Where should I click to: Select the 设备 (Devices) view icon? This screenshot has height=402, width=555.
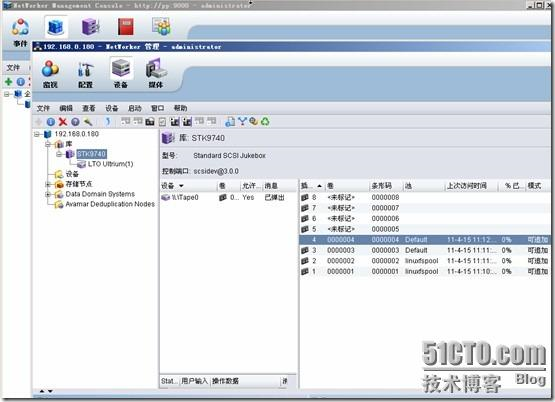[121, 74]
